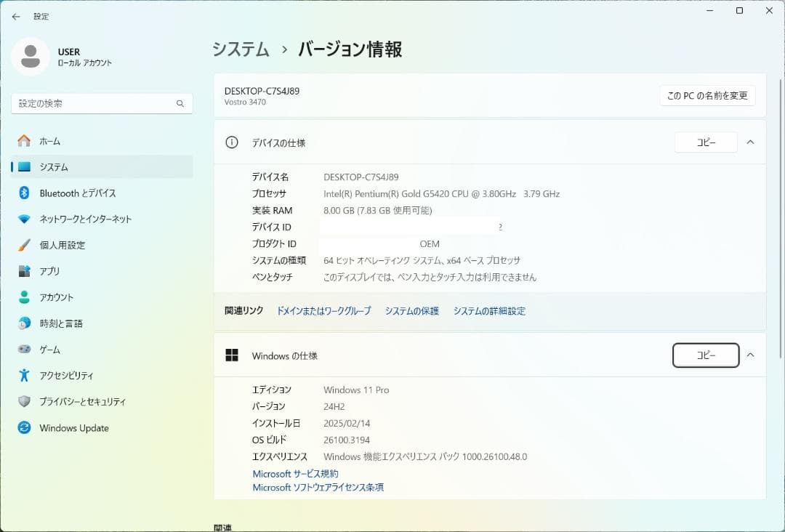Screen dimensions: 785x532
Task: Collapse the Windows の仕様 section chevron
Action: tap(750, 355)
